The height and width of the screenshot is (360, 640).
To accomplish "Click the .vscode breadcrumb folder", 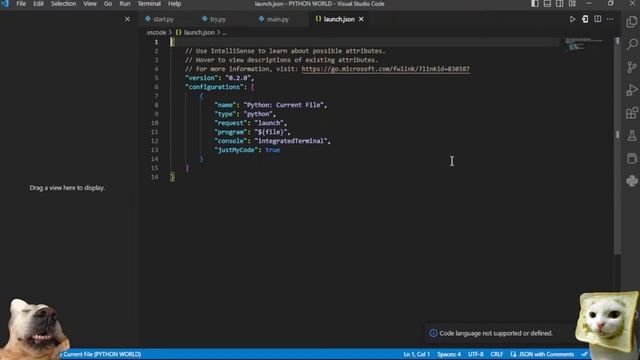I will click(x=156, y=32).
